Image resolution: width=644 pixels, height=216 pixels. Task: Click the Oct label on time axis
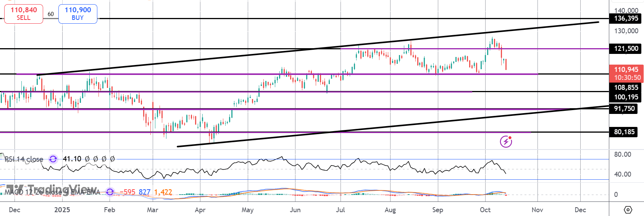pyautogui.click(x=485, y=210)
